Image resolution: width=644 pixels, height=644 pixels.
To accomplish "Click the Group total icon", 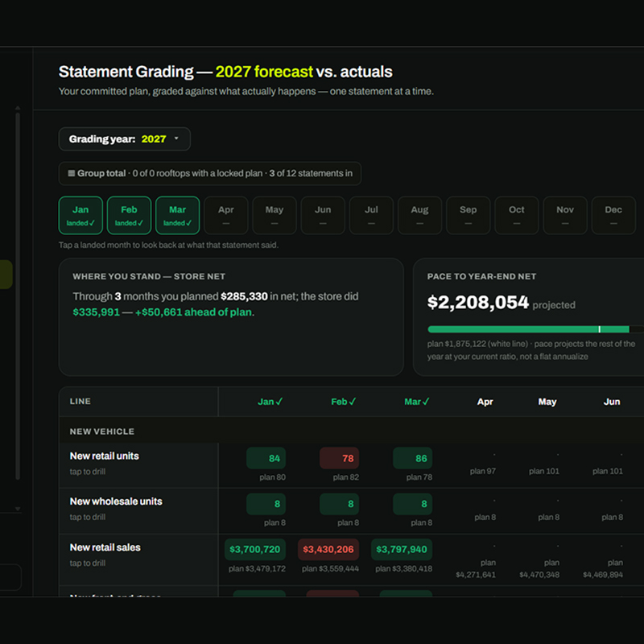I will [72, 173].
